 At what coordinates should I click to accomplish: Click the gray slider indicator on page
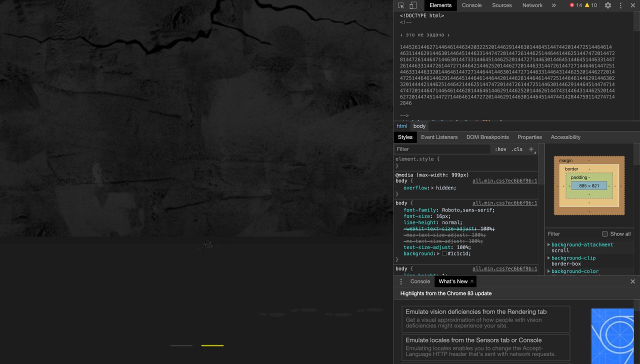(181, 345)
